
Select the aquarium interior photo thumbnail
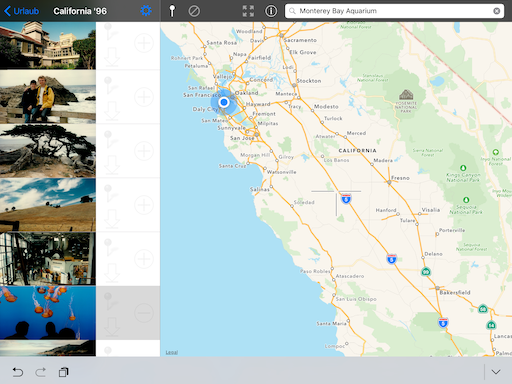click(48, 259)
